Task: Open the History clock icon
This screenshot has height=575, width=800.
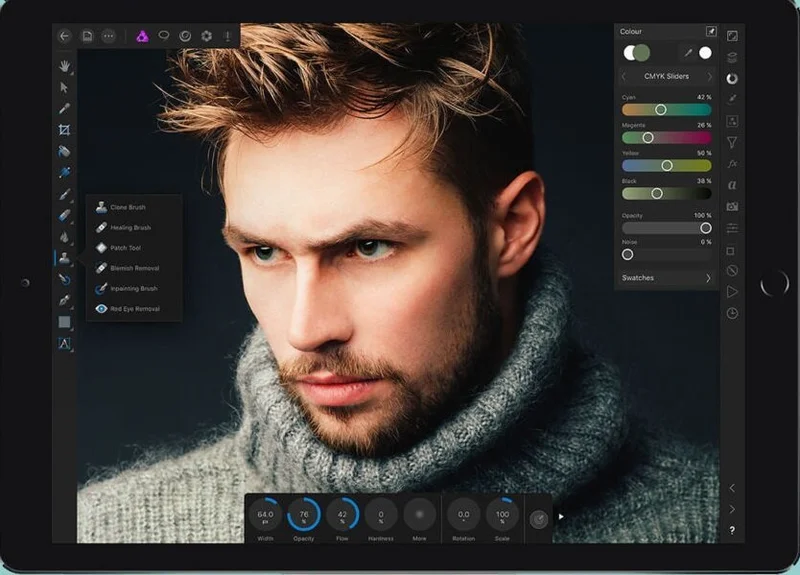Action: (x=732, y=313)
